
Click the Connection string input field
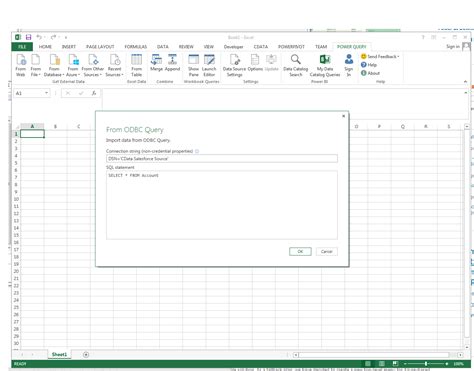pos(222,159)
